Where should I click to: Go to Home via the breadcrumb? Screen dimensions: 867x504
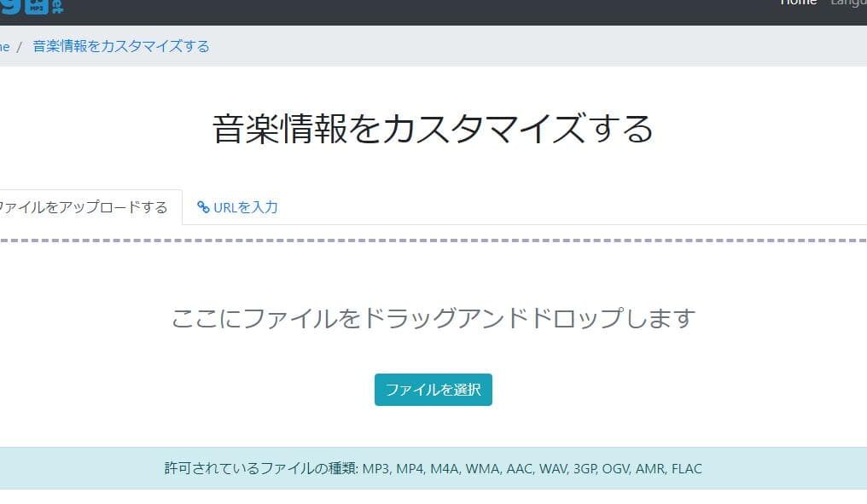(x=4, y=47)
